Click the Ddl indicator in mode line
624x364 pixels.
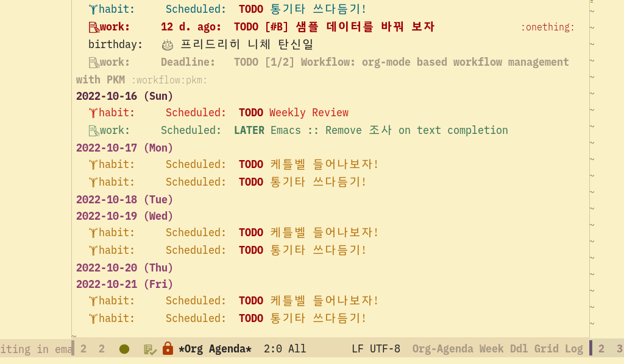tap(519, 349)
